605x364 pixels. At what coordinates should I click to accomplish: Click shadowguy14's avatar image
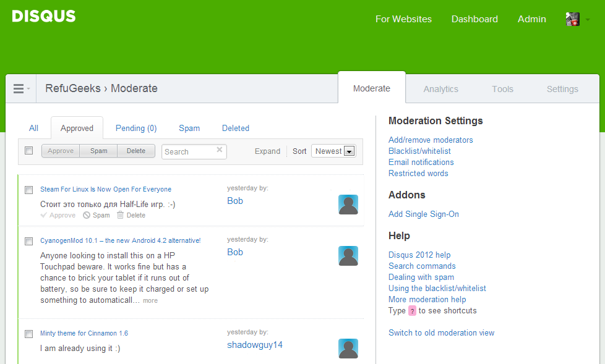pos(348,349)
